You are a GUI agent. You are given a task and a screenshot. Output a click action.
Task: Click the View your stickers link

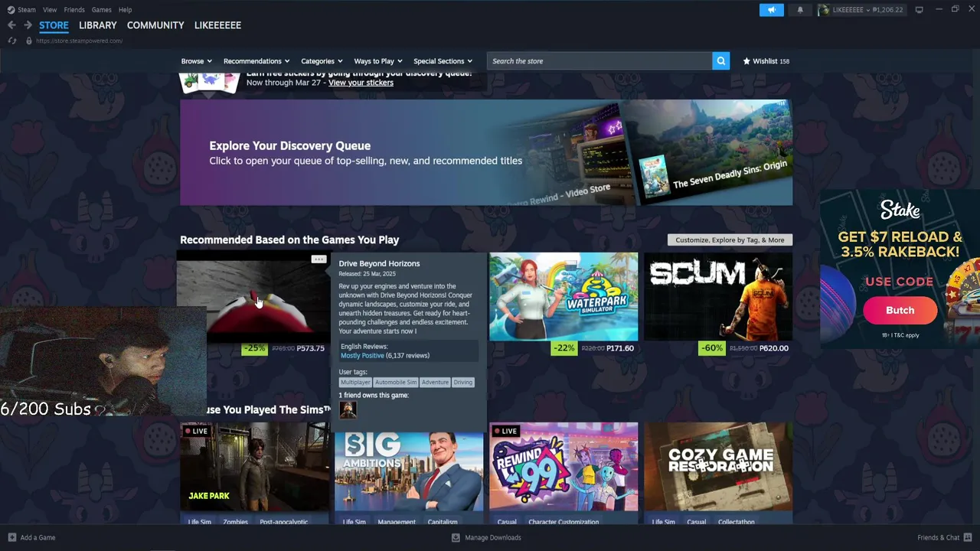point(361,83)
